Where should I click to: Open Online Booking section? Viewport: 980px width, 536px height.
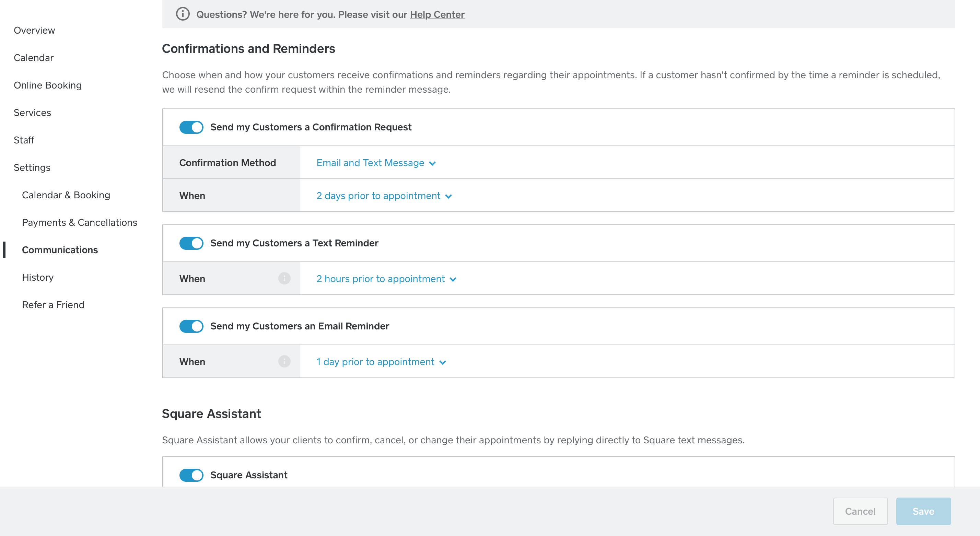[x=48, y=85]
